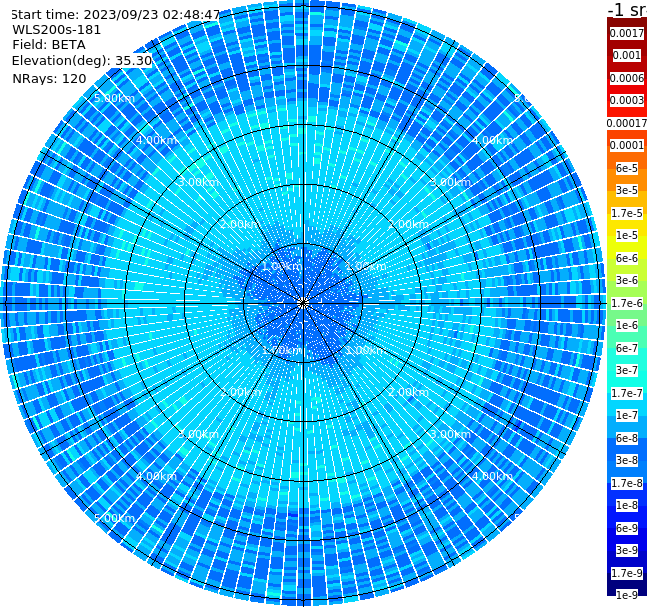
Task: Click the 1.7e-7 colorbar label
Action: point(627,393)
